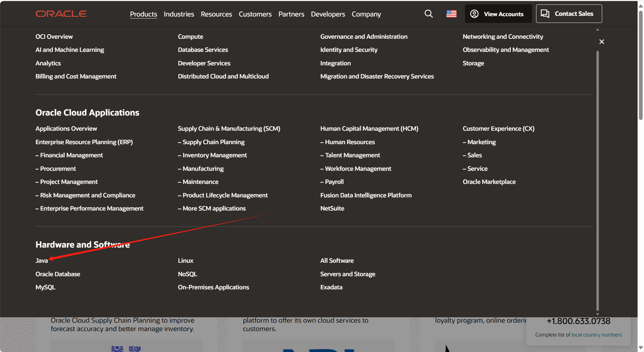Image resolution: width=644 pixels, height=352 pixels.
Task: Open Oracle Database link
Action: (x=58, y=274)
